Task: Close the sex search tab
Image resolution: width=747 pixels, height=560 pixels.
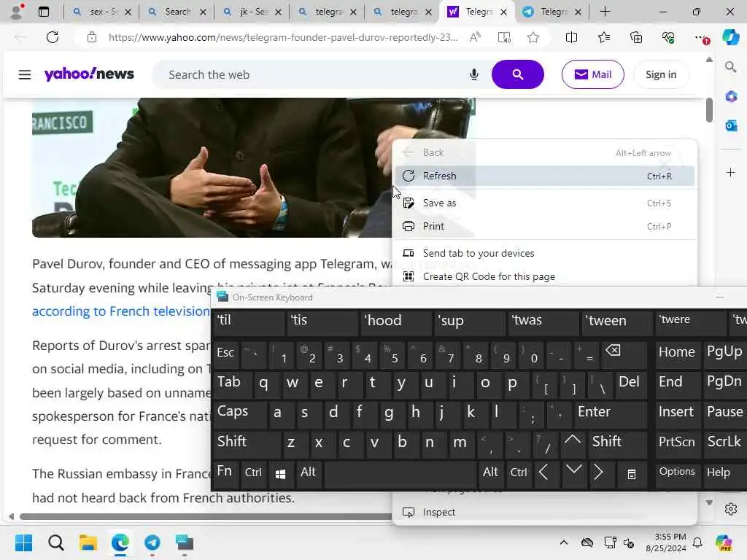Action: pyautogui.click(x=128, y=12)
